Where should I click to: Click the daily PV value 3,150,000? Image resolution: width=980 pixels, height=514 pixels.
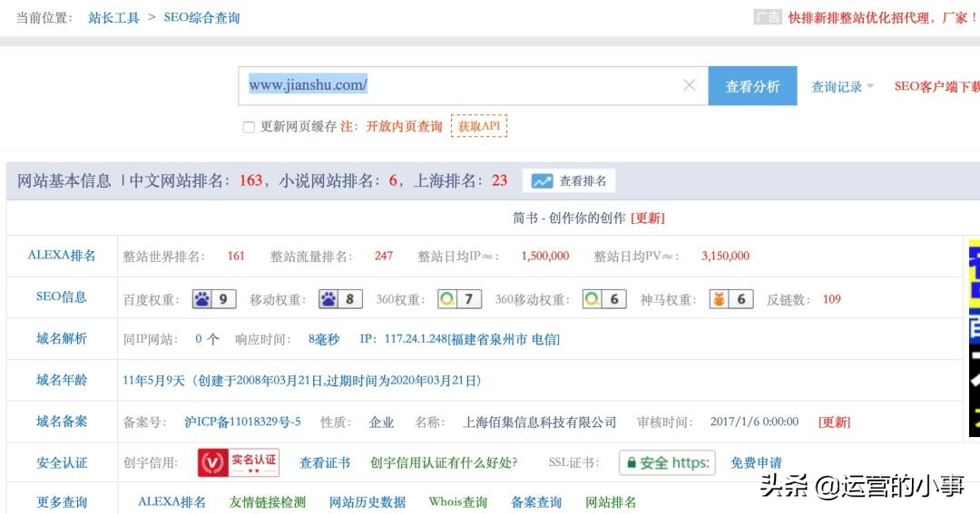point(725,256)
